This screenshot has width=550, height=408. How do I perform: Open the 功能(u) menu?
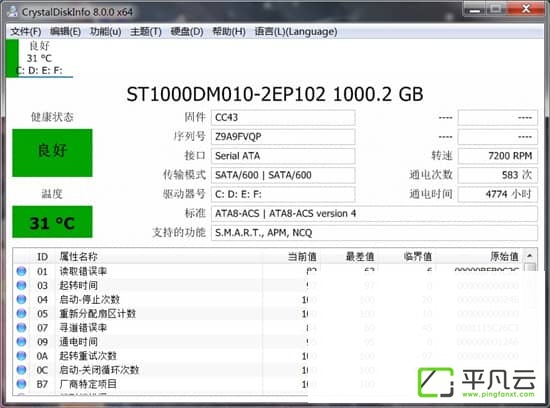106,32
